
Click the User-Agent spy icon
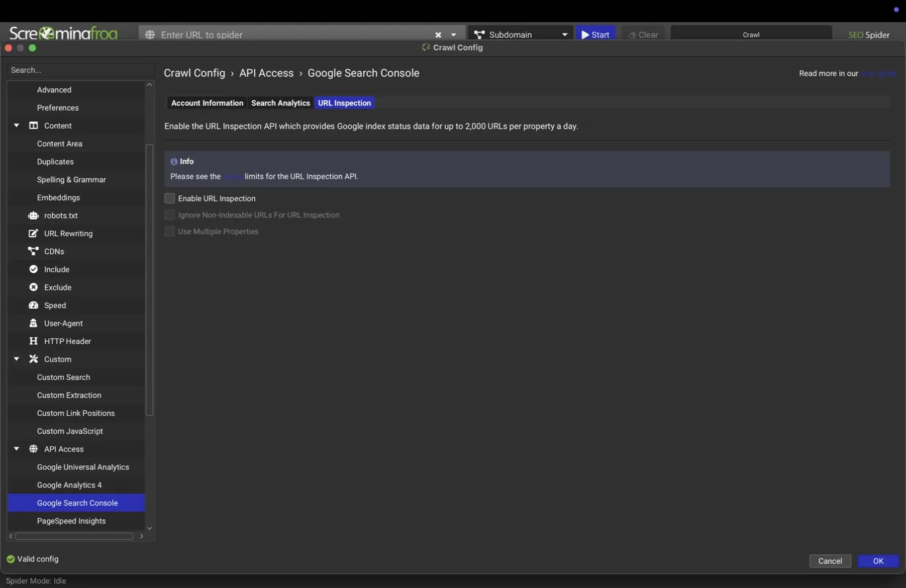(x=34, y=323)
